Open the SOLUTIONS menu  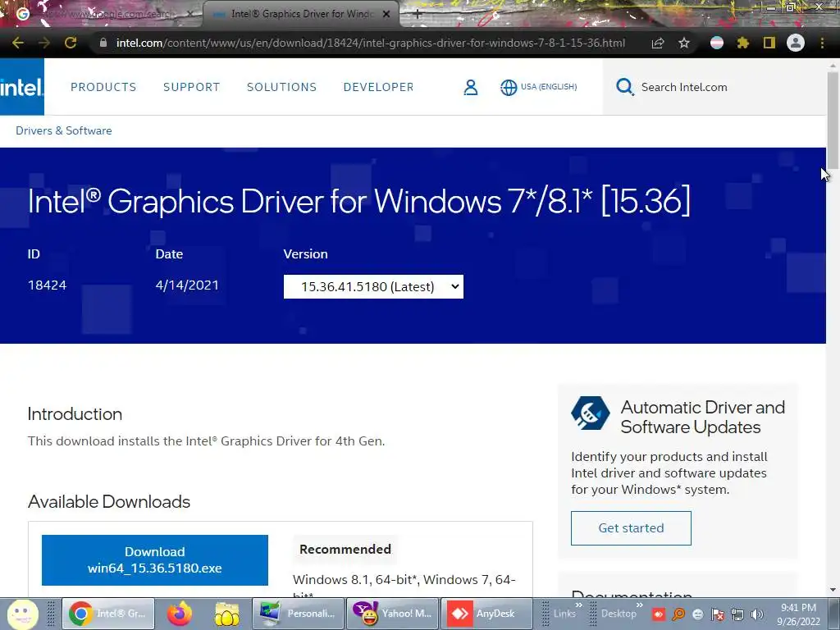(x=282, y=87)
